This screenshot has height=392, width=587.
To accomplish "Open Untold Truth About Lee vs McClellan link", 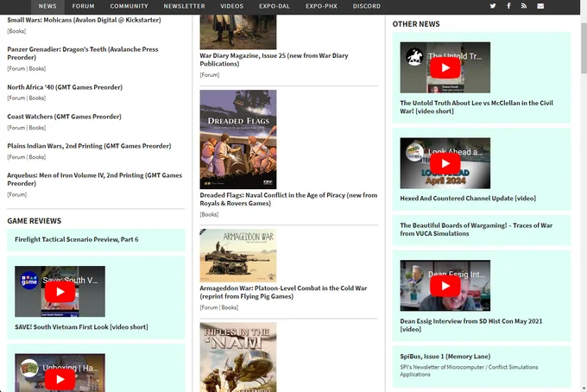I will pos(477,107).
